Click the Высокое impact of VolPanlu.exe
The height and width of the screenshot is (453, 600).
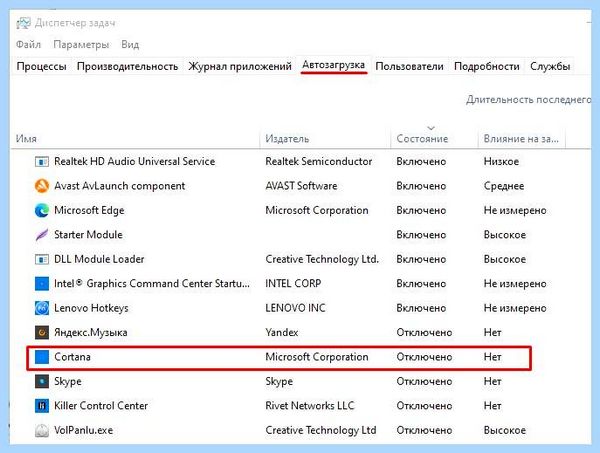click(x=504, y=430)
